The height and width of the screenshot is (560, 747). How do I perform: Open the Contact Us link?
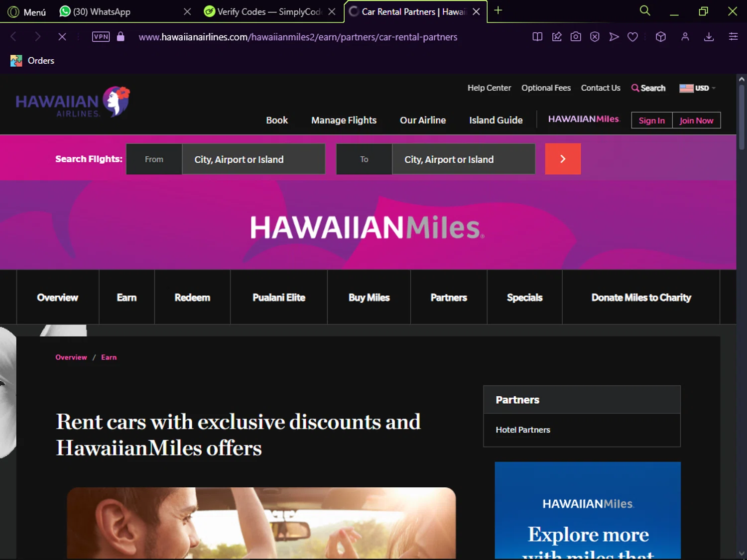point(601,88)
